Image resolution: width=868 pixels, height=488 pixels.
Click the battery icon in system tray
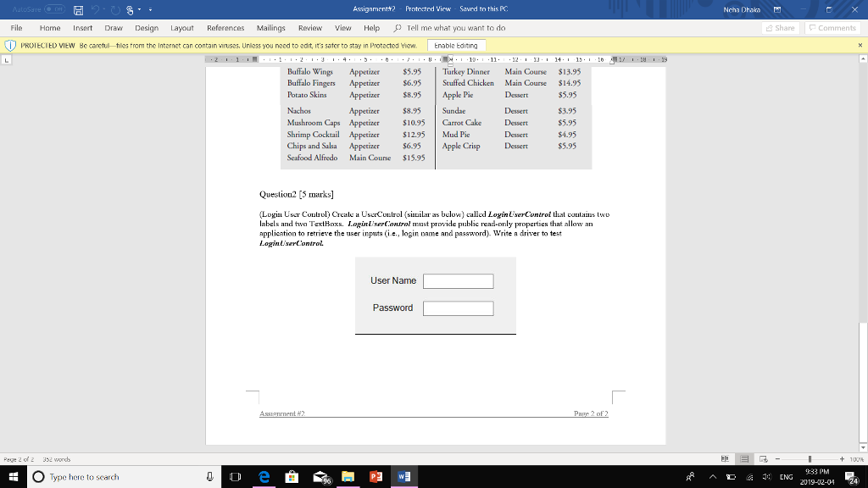731,476
